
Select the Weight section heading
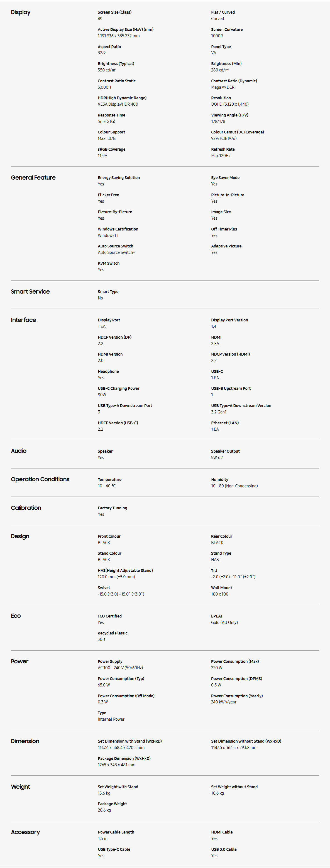pos(20,787)
